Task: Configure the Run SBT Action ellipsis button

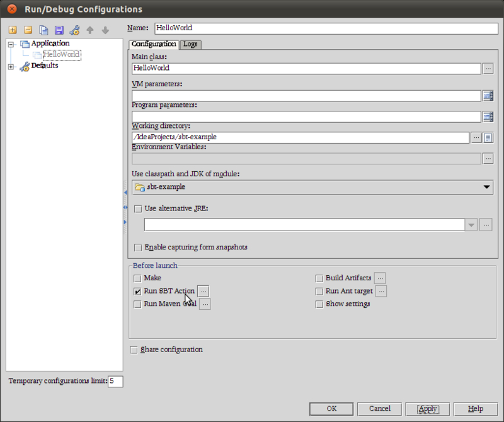Action: (203, 291)
